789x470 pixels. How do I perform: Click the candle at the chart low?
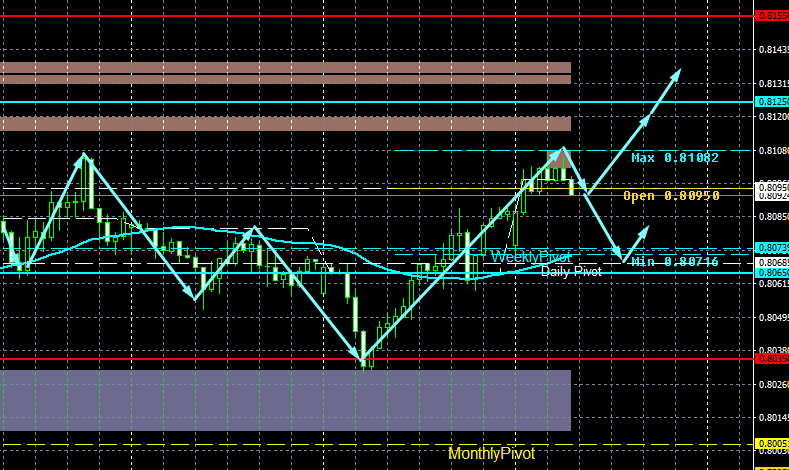[x=363, y=350]
